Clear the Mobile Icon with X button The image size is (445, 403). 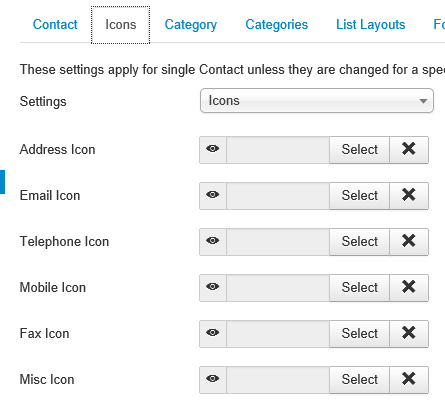pyautogui.click(x=409, y=288)
